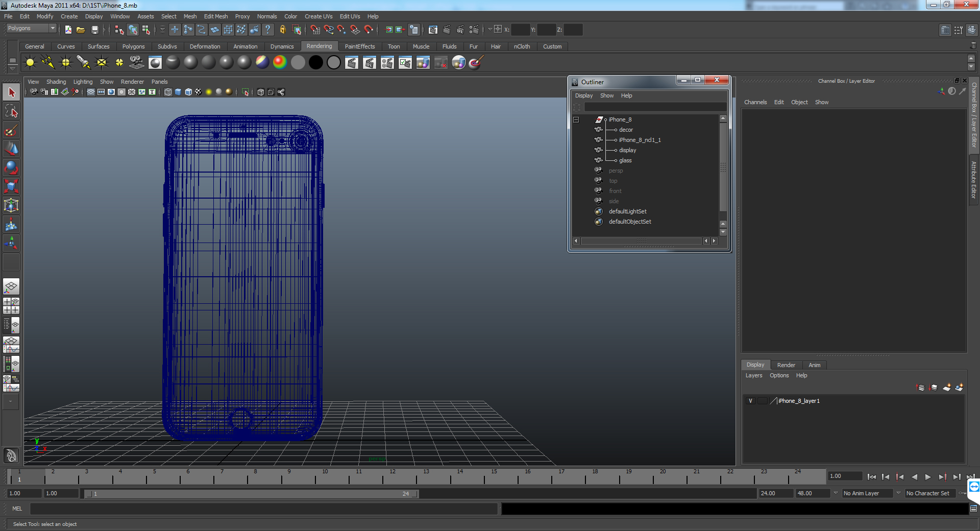Choose the Move tool in toolbox
Viewport: 980px width, 531px height.
pos(11,149)
